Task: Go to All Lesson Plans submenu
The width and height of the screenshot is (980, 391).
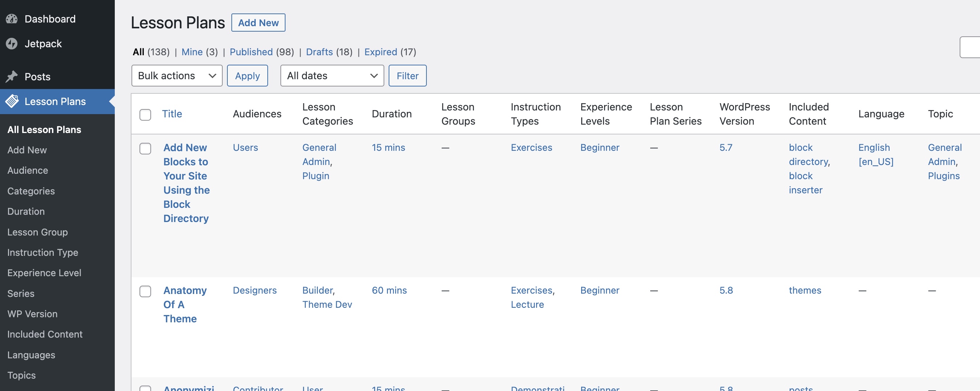Action: [x=44, y=129]
